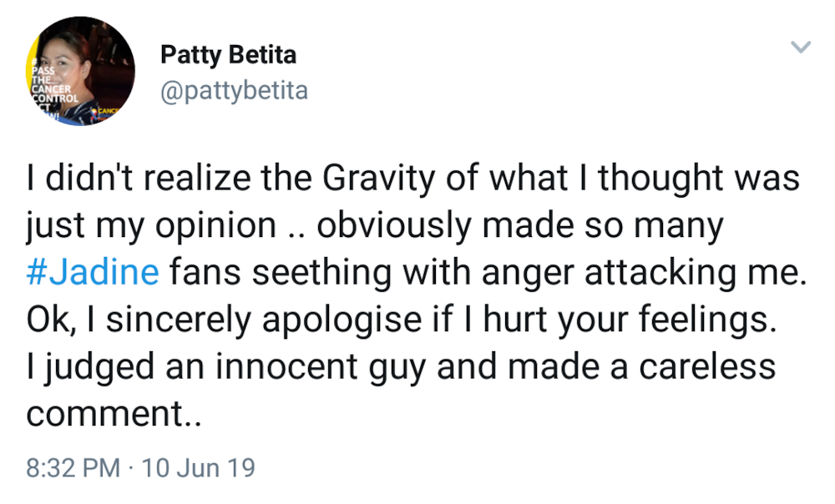
Task: Select the @pattybetita handle
Action: 235,90
